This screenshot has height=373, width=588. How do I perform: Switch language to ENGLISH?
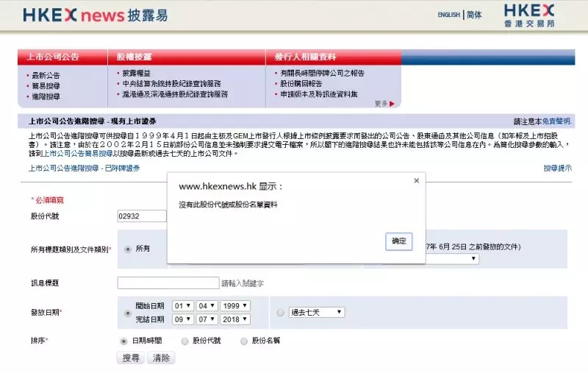tap(448, 15)
